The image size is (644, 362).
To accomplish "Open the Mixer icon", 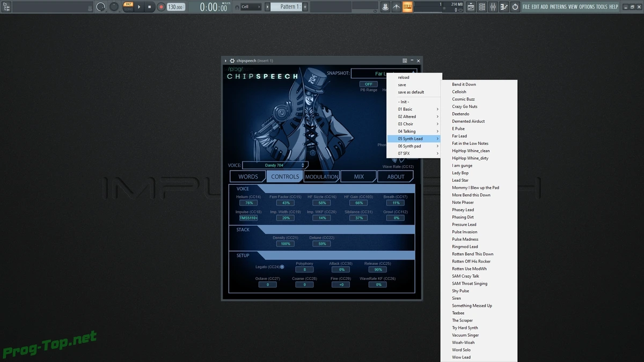I will pos(493,7).
